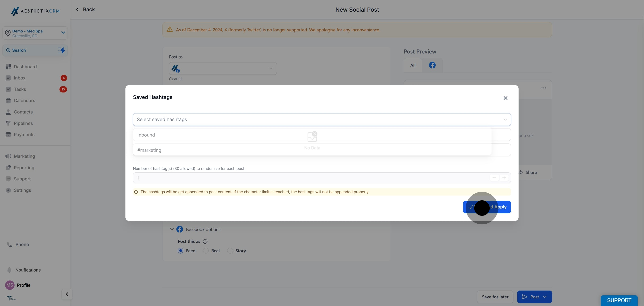This screenshot has width=644, height=306.
Task: Increase the hashtag count with the plus stepper
Action: [x=504, y=178]
